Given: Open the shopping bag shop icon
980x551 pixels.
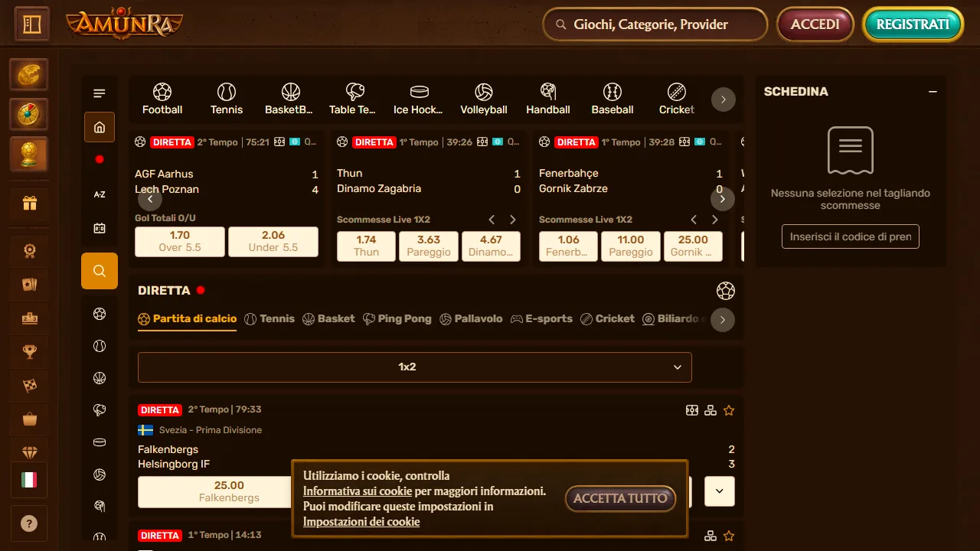Looking at the screenshot, I should click(29, 419).
